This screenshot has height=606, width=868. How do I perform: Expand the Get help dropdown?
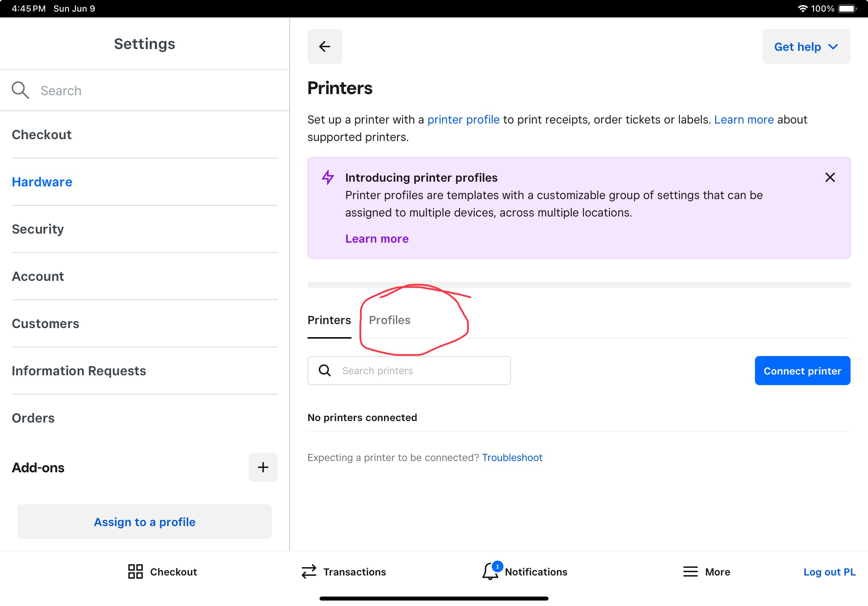pyautogui.click(x=806, y=47)
